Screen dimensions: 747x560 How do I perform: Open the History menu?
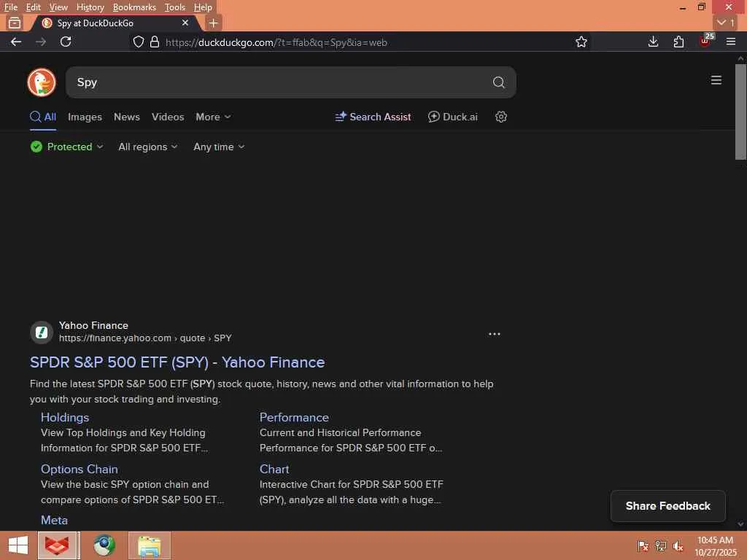click(x=90, y=7)
